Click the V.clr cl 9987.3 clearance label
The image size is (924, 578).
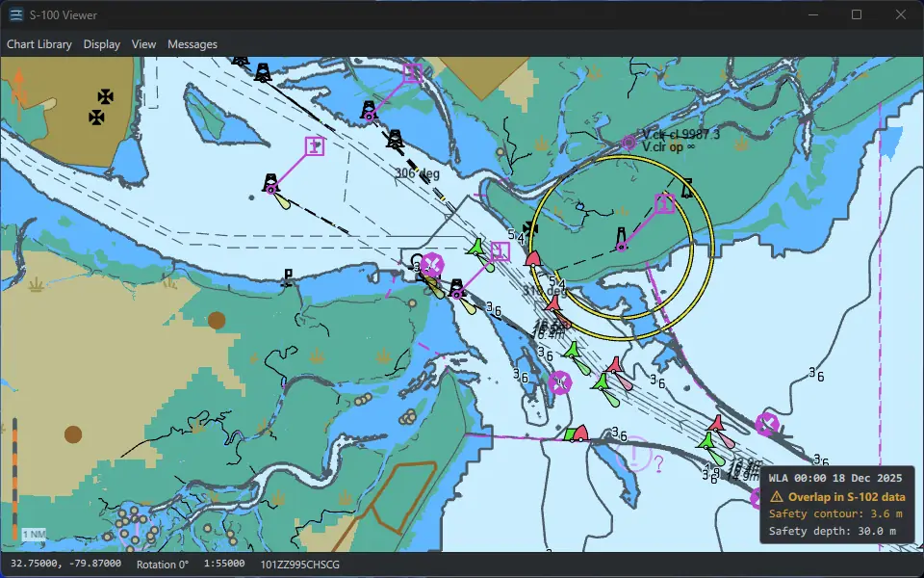680,135
